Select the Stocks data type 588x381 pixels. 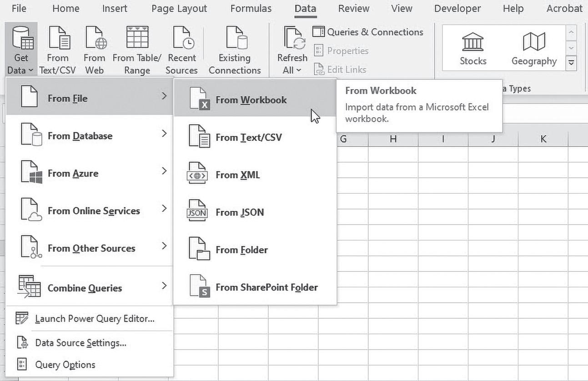[x=473, y=49]
